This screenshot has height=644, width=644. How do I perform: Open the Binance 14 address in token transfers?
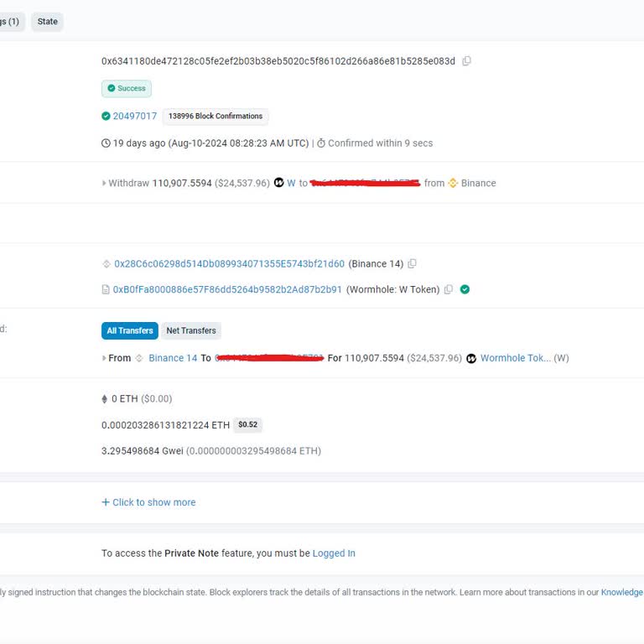[173, 358]
